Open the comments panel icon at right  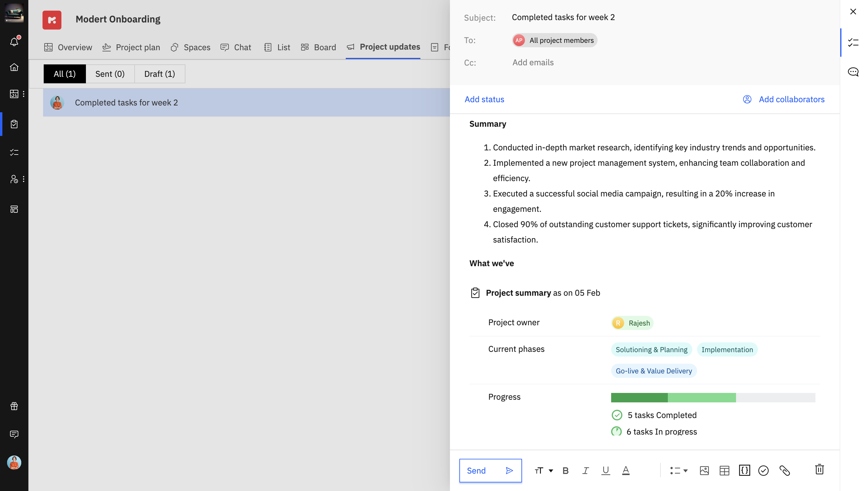click(x=853, y=72)
